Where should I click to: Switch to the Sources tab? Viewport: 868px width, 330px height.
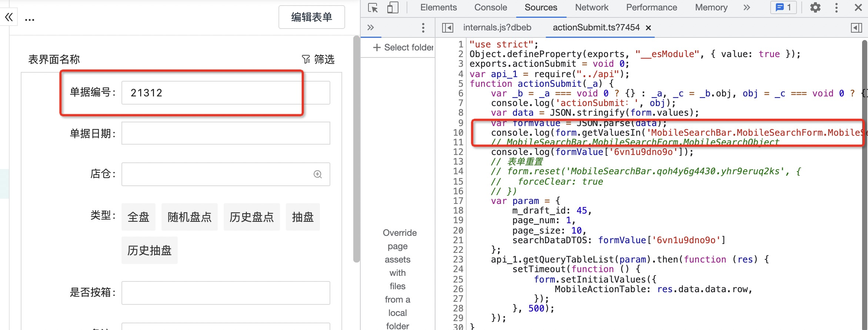(541, 7)
